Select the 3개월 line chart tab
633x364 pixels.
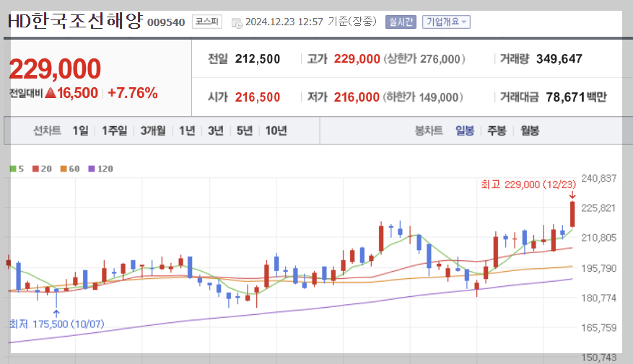coord(153,130)
